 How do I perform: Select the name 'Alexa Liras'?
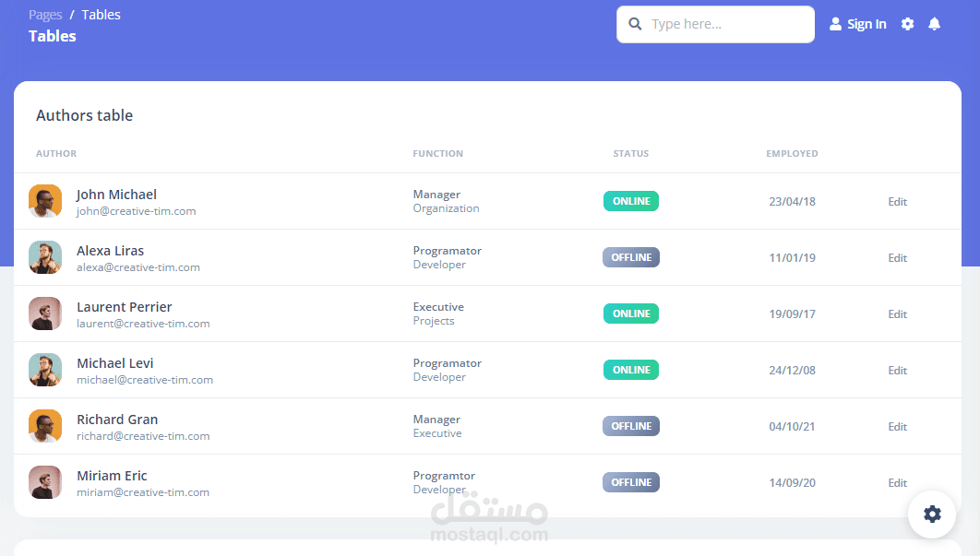point(111,251)
